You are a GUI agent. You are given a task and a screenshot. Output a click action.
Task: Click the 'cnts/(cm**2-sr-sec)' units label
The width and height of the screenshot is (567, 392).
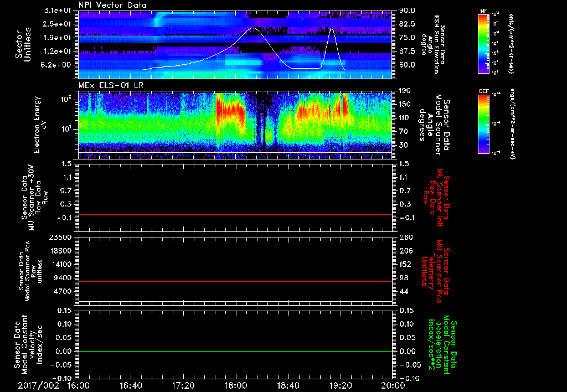[511, 44]
